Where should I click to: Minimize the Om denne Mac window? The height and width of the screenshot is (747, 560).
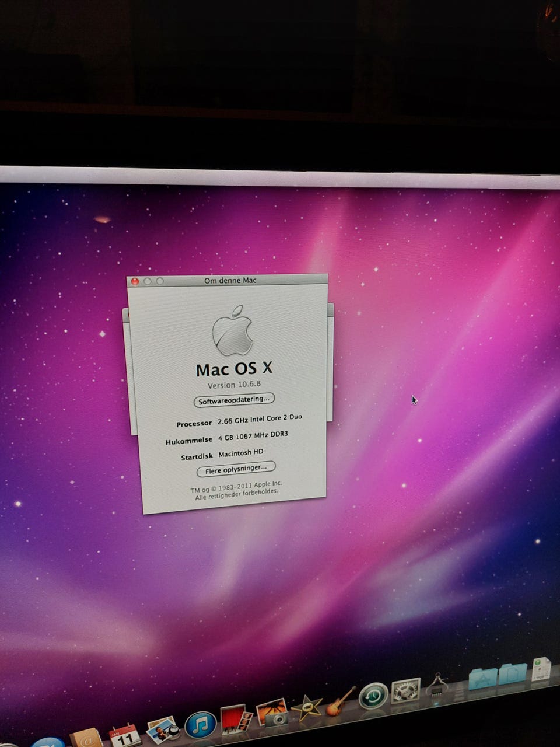tap(147, 281)
